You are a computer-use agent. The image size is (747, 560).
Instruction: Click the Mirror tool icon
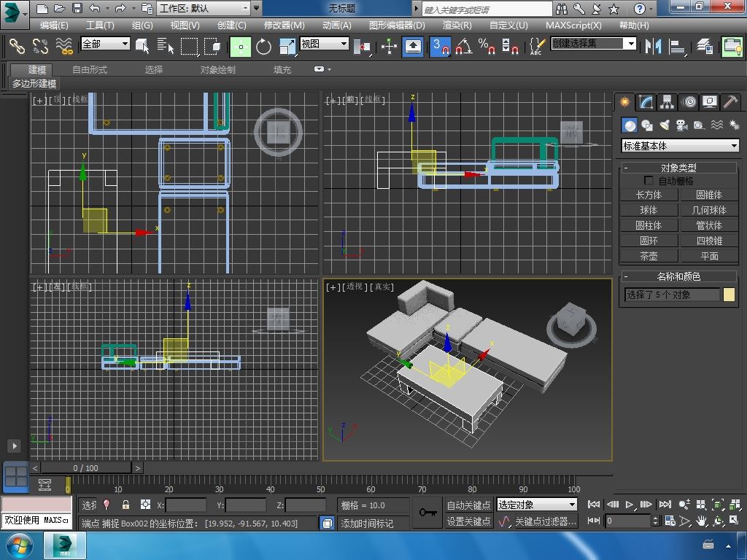[x=651, y=47]
